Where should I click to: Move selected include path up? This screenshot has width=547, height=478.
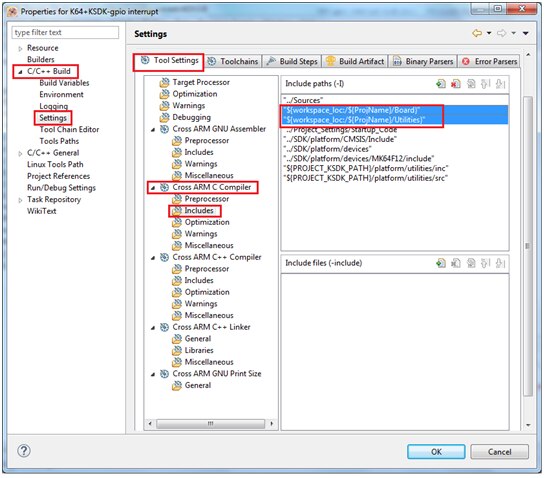pos(486,84)
